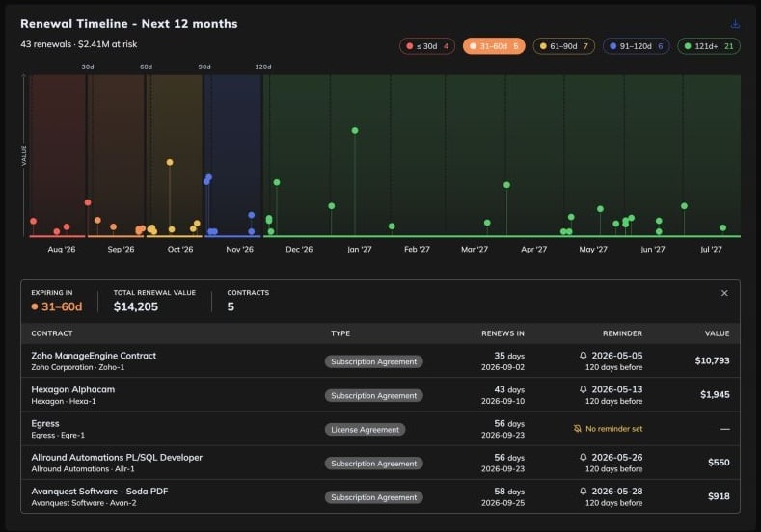Image resolution: width=761 pixels, height=532 pixels.
Task: Click the bell icon for Hexagon Alphacam reminder
Action: click(x=584, y=389)
